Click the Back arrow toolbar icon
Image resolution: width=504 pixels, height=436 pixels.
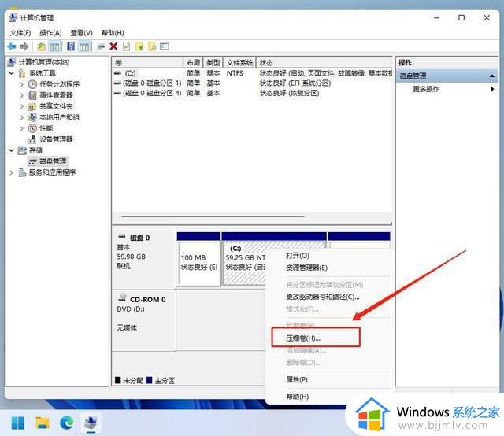click(12, 46)
